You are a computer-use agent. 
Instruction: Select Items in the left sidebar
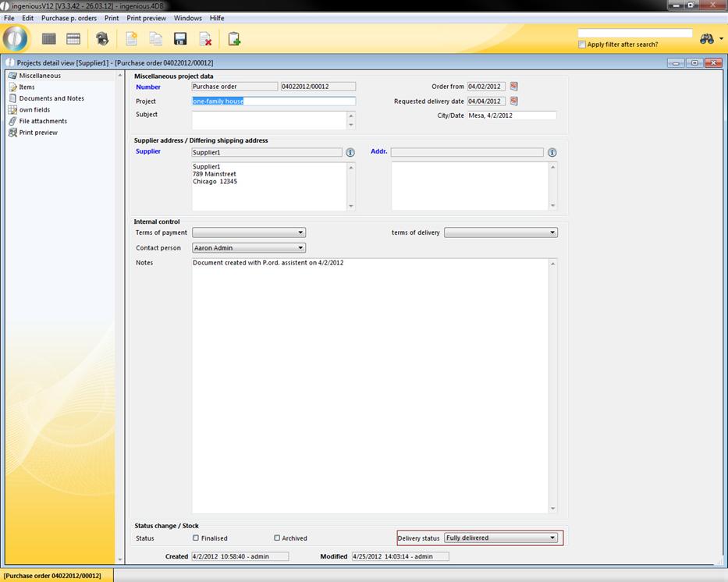click(x=27, y=87)
